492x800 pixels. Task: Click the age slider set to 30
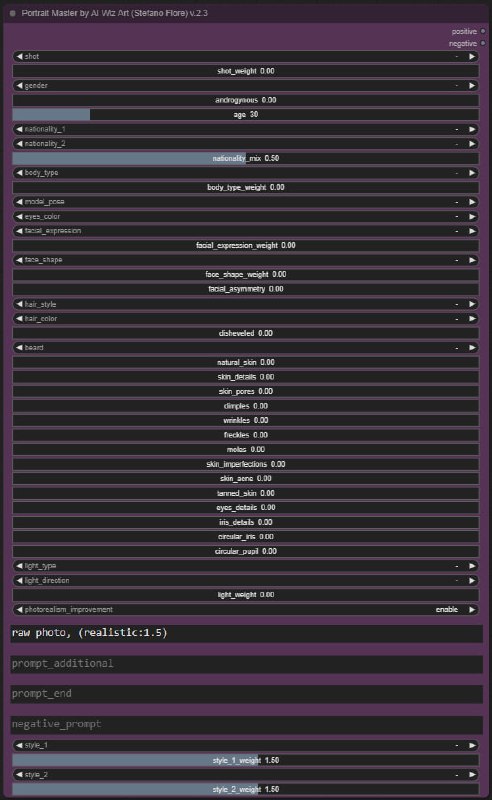(245, 114)
